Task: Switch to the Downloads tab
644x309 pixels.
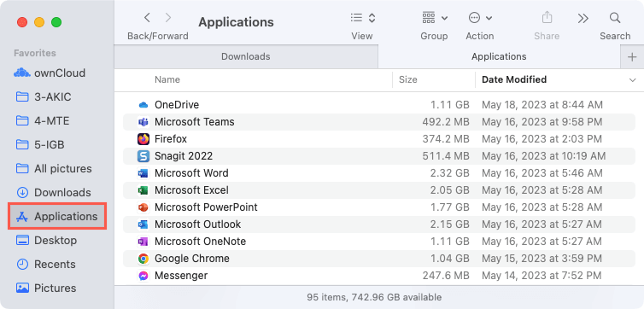Action: tap(246, 56)
